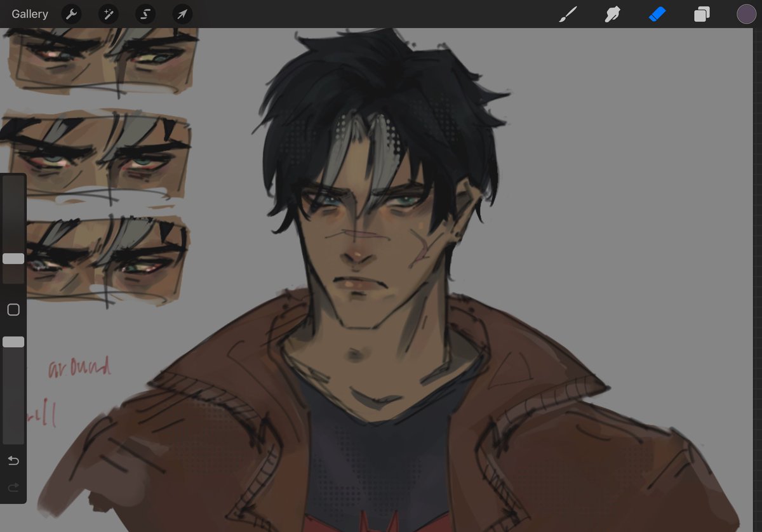Undo the last action
This screenshot has width=762, height=532.
point(13,460)
